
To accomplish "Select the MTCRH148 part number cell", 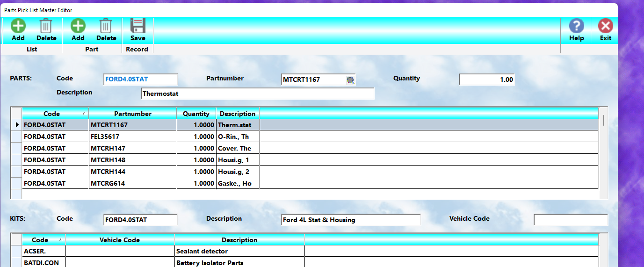I will pos(133,160).
